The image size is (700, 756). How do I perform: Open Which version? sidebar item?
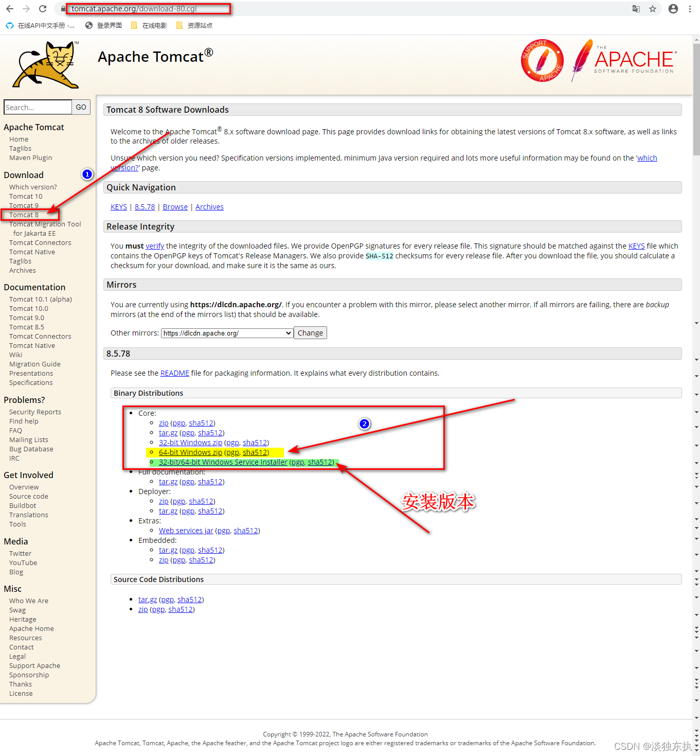[x=33, y=187]
